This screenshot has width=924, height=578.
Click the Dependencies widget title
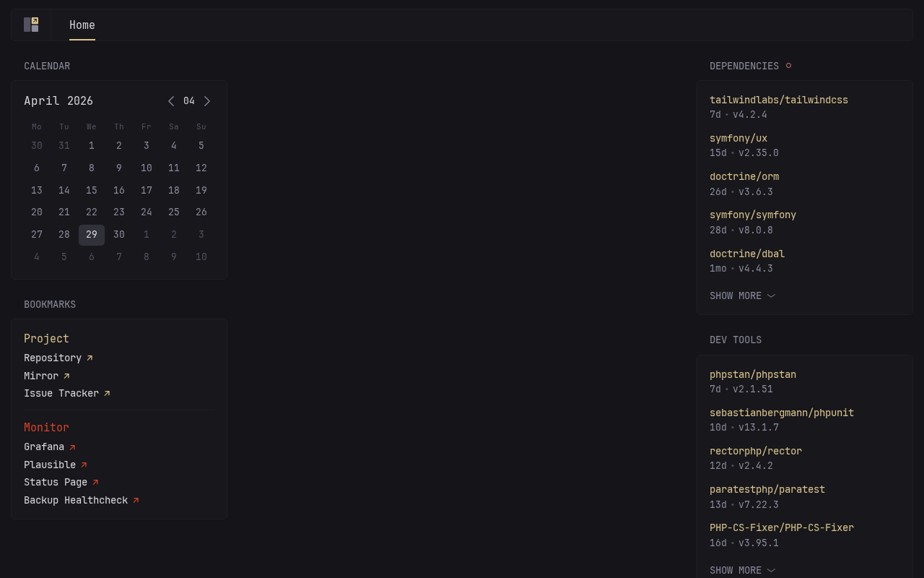[x=744, y=66]
